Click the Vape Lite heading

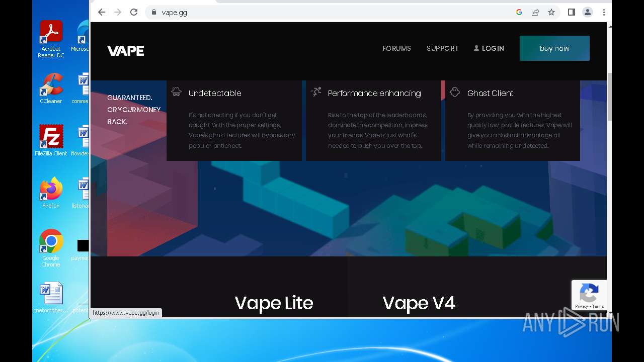point(274,303)
